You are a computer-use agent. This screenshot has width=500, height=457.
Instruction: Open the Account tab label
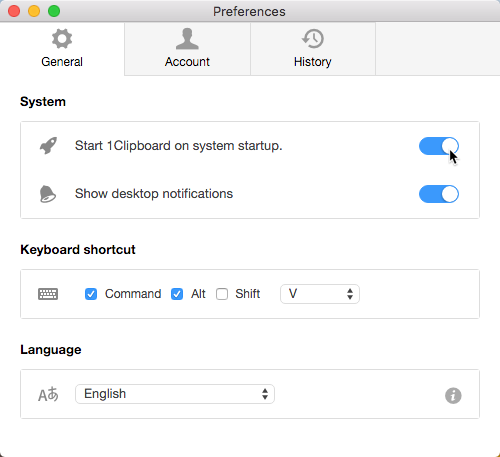pos(187,62)
